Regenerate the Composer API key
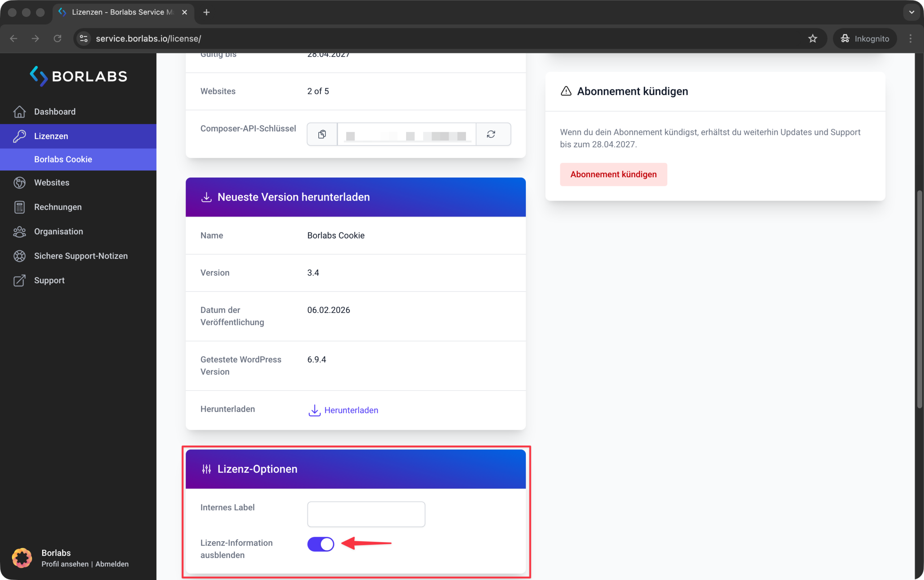Screen dimensions: 924x580 [x=491, y=134]
